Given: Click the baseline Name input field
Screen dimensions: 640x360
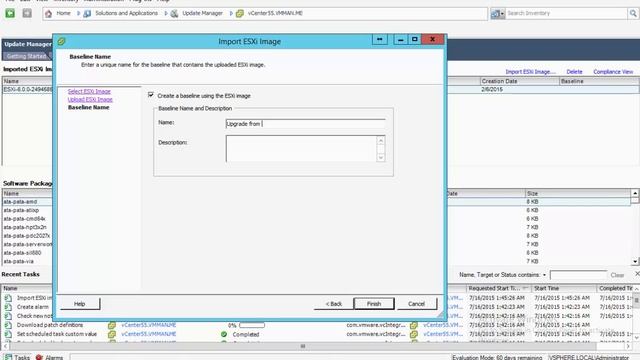Looking at the screenshot, I should (x=305, y=124).
